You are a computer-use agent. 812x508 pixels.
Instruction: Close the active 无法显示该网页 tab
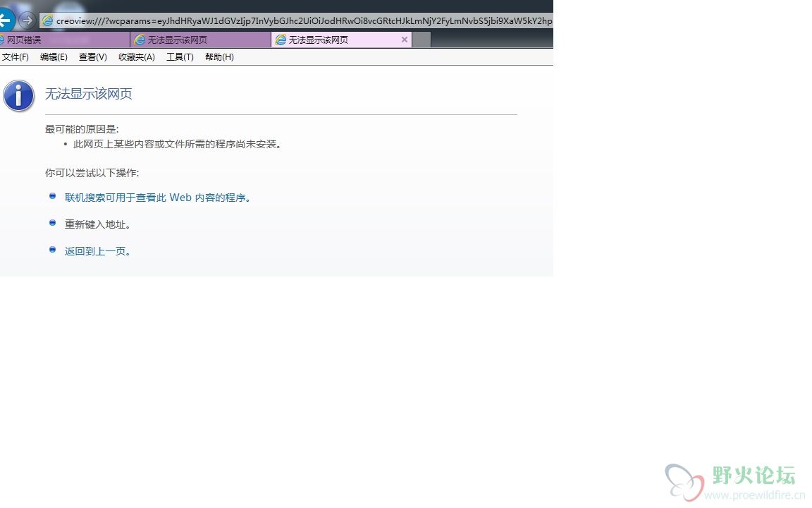point(405,40)
